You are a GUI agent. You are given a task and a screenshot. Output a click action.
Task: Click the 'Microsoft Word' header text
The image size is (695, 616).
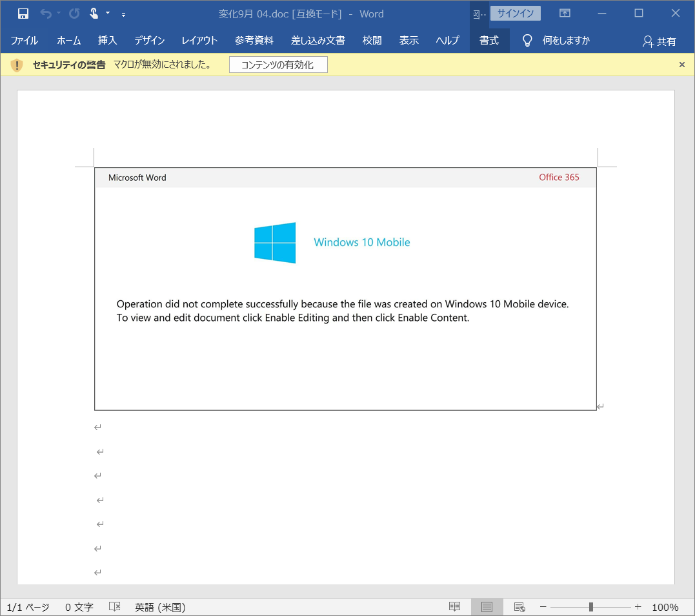tap(137, 178)
